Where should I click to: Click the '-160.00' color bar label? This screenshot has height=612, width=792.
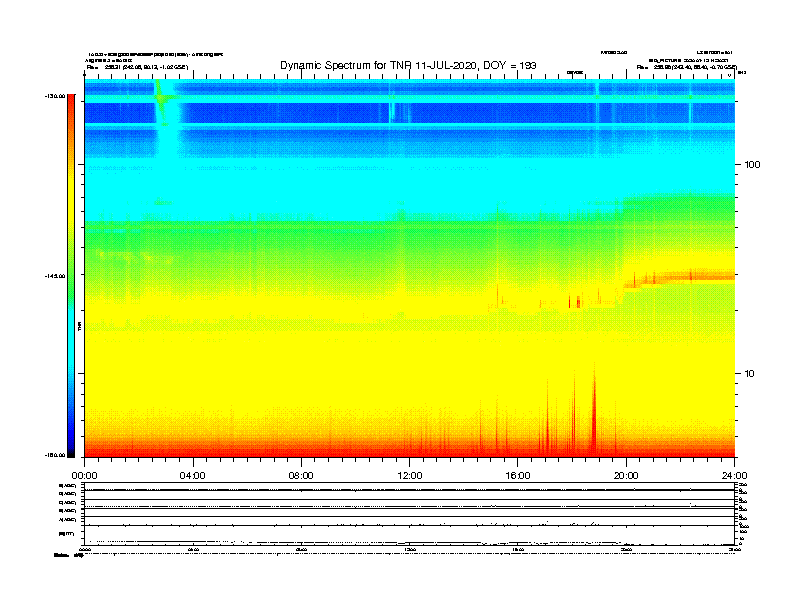[x=55, y=455]
